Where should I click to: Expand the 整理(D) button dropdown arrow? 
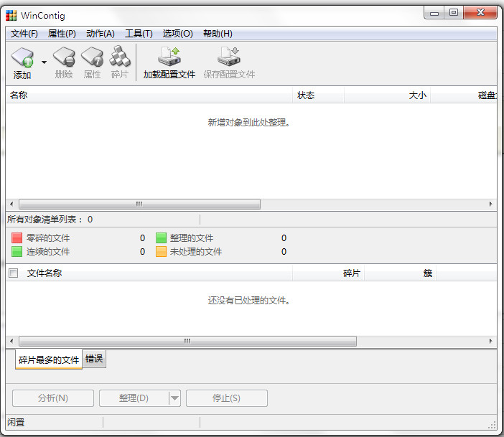click(174, 398)
